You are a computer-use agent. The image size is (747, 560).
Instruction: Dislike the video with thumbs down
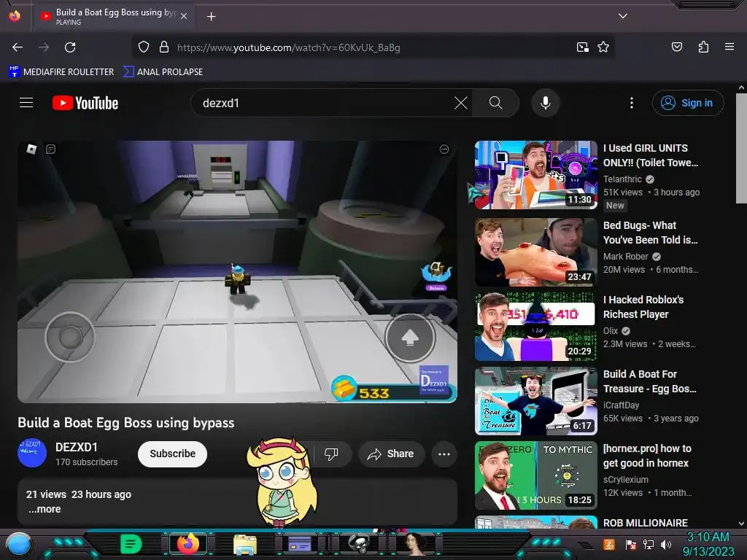tap(331, 454)
